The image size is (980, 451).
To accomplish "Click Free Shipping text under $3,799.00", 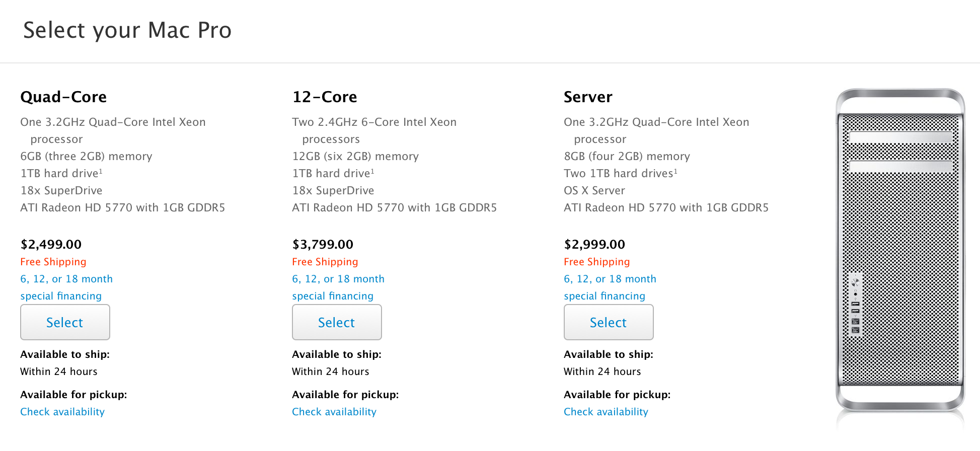I will coord(325,262).
